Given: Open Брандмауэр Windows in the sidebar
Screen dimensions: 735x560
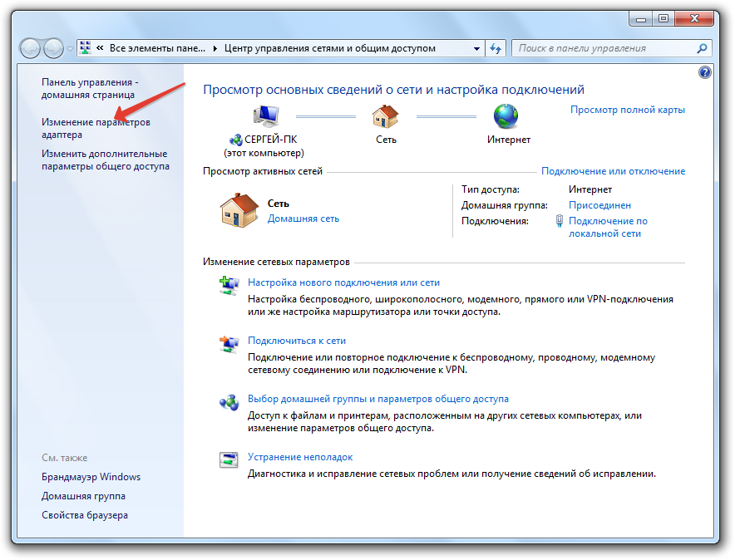Looking at the screenshot, I should (x=91, y=477).
